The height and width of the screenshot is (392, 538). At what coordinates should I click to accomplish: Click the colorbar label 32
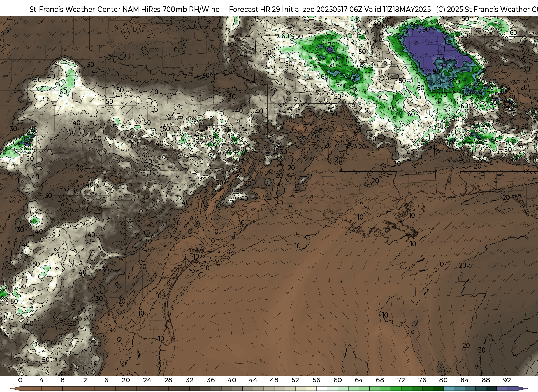(189, 380)
